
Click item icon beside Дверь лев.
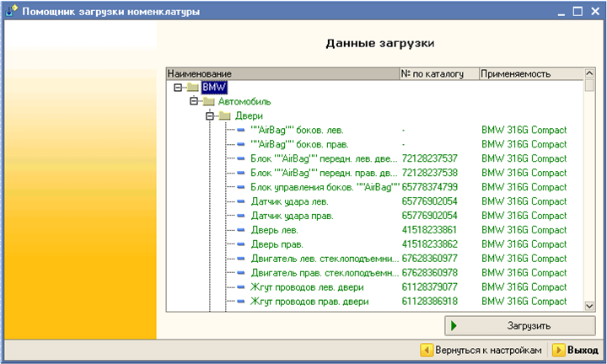click(x=241, y=230)
